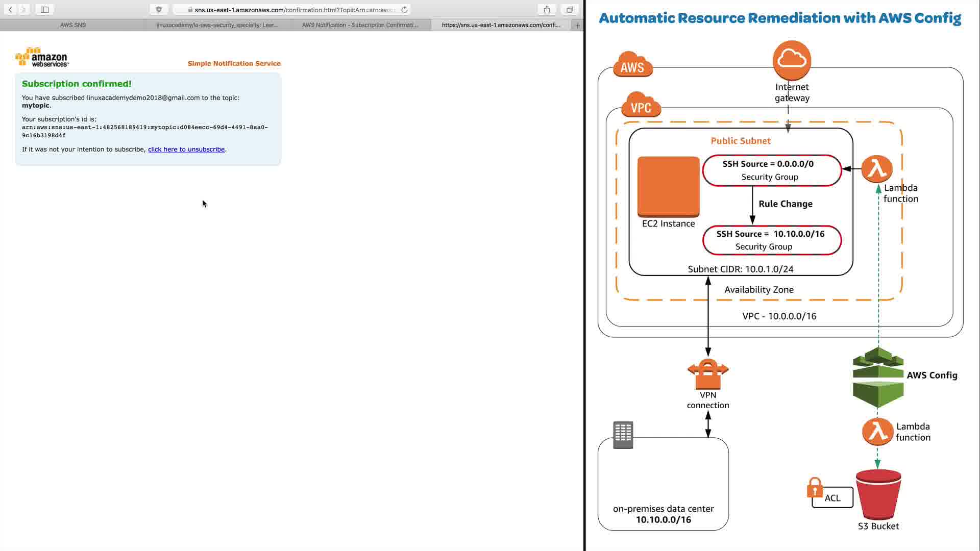This screenshot has width=980, height=551.
Task: Switch to the AWS SNS tab
Action: click(72, 25)
